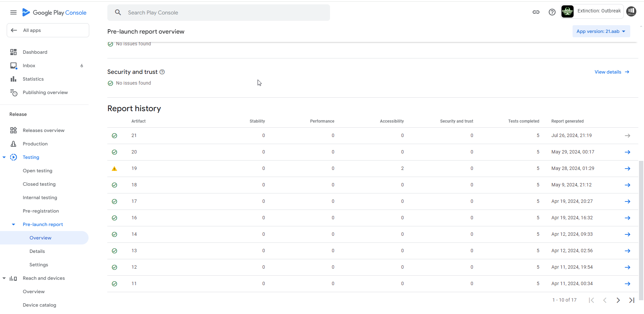Jump to last page of report history
The width and height of the screenshot is (644, 314).
(632, 300)
